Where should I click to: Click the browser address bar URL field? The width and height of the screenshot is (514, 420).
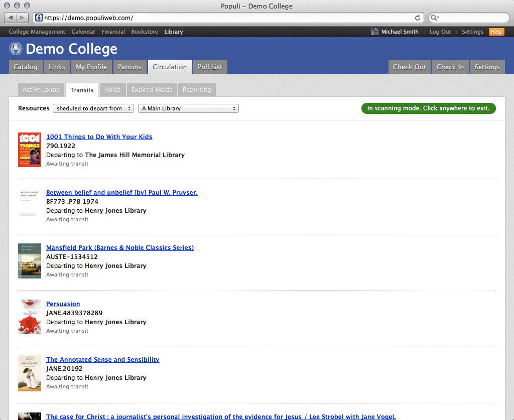pyautogui.click(x=228, y=18)
